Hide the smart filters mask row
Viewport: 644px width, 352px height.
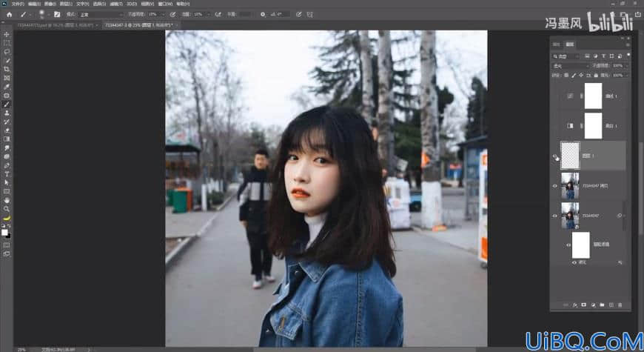click(568, 245)
